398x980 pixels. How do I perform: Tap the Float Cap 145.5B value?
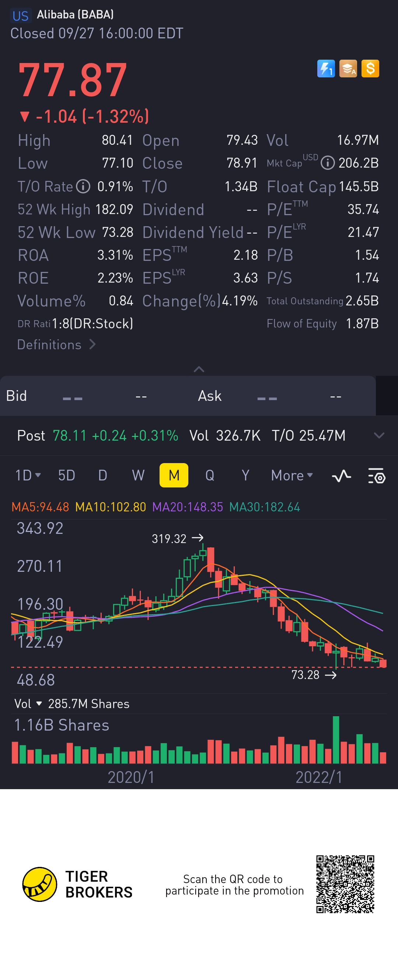359,186
